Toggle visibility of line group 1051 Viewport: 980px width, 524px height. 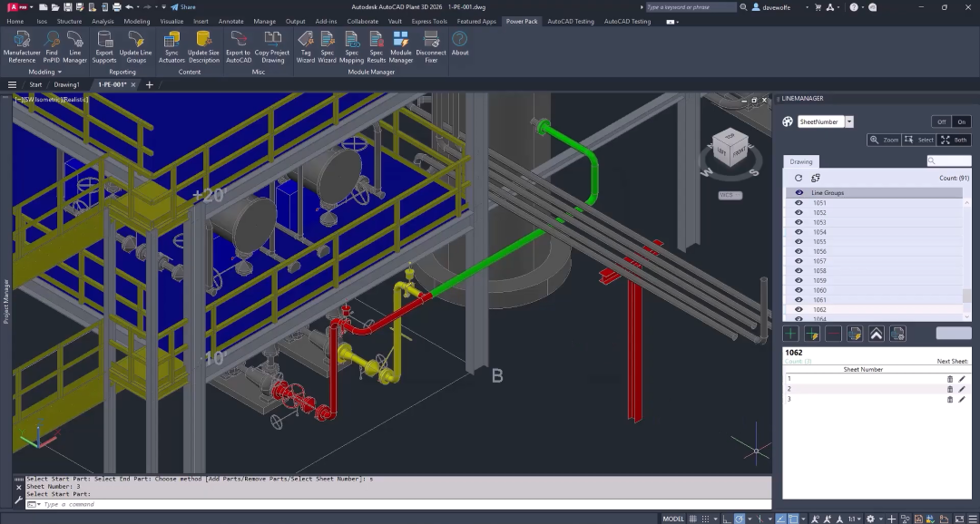pos(799,203)
